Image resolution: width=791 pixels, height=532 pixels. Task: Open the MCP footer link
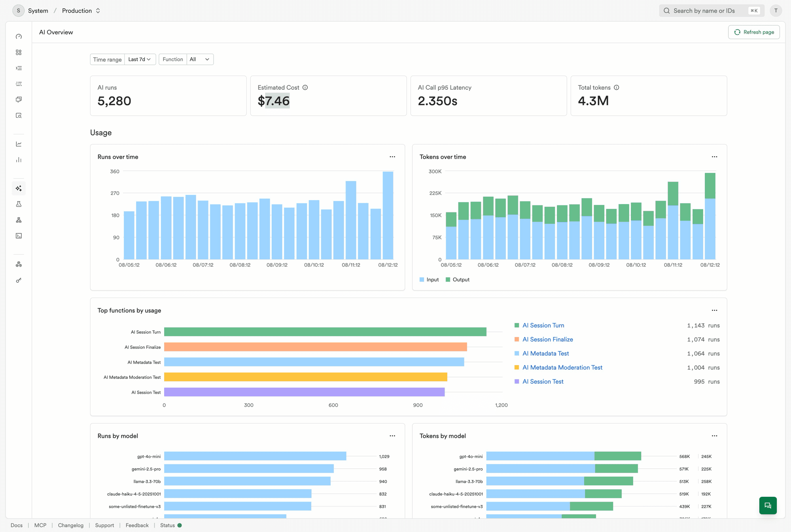(x=40, y=525)
